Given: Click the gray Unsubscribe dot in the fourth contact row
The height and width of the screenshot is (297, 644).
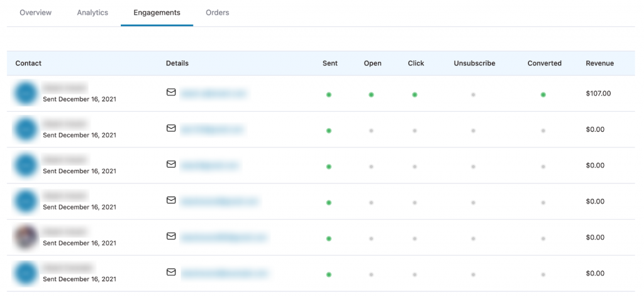Looking at the screenshot, I should coord(473,203).
